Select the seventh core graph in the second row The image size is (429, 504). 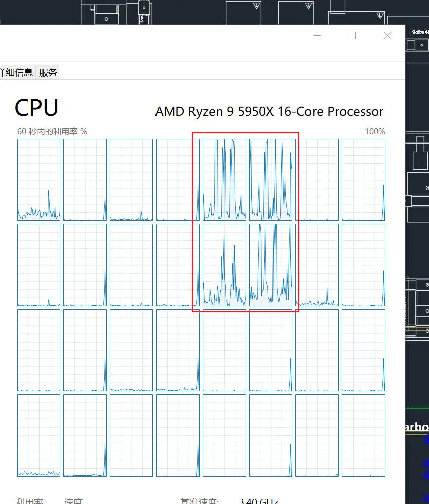click(317, 265)
